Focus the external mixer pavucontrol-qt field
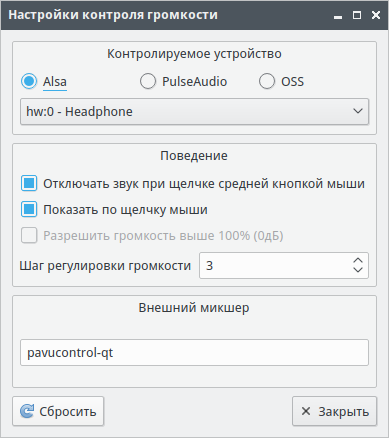389x438 pixels. pyautogui.click(x=194, y=353)
